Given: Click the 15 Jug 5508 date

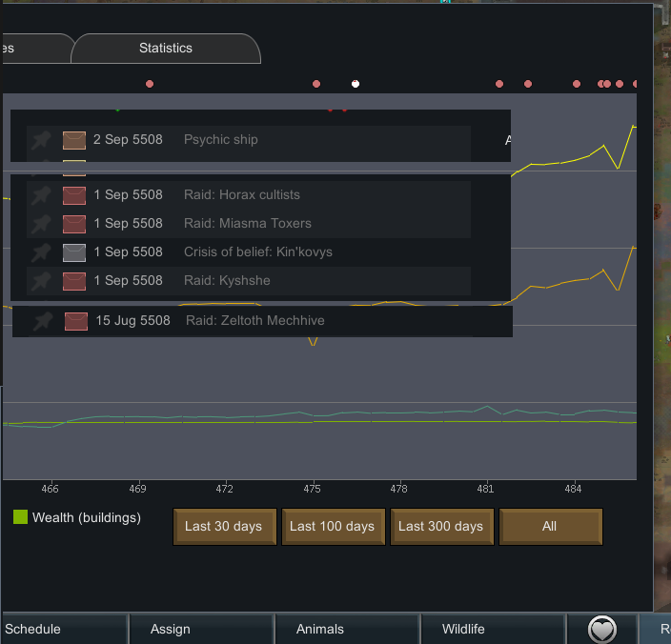Looking at the screenshot, I should (132, 321).
